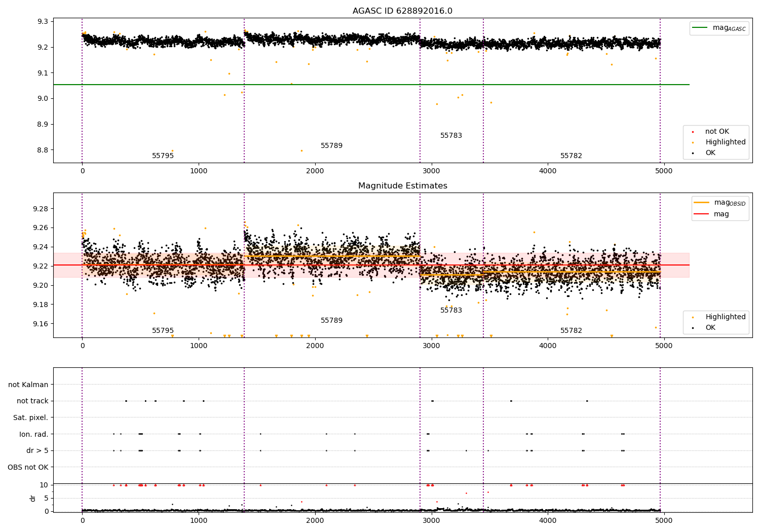This screenshot has height=532, width=760.
Task: Click the rotated 'dr' axis label
Action: (33, 498)
